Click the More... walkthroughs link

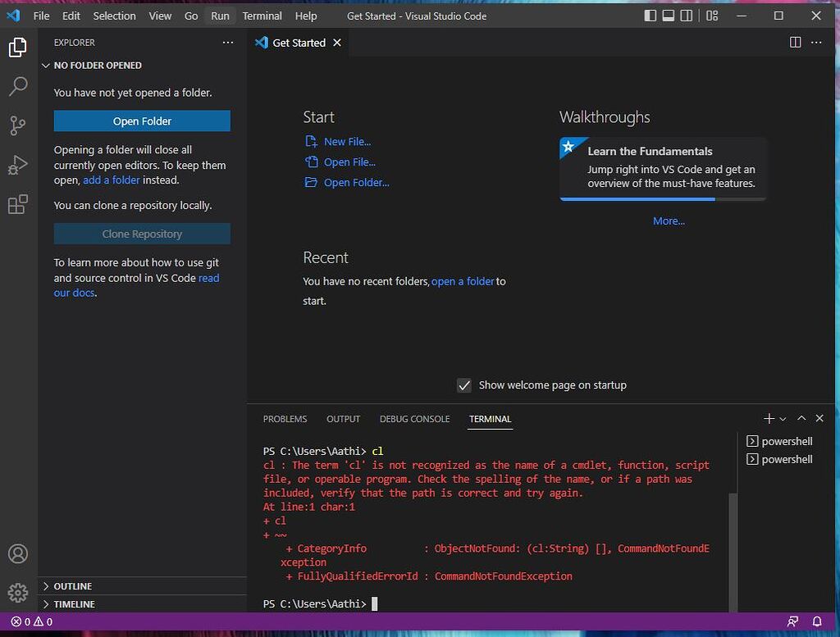click(669, 221)
